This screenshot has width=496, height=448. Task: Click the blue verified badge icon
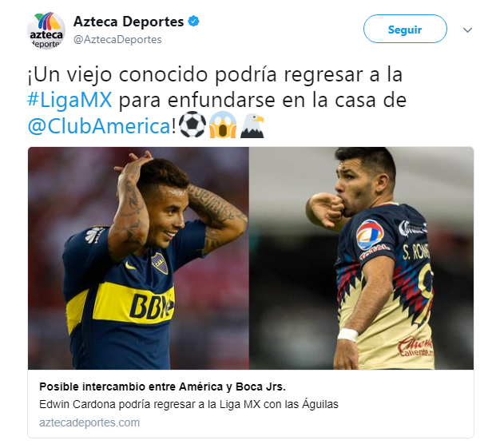click(193, 22)
